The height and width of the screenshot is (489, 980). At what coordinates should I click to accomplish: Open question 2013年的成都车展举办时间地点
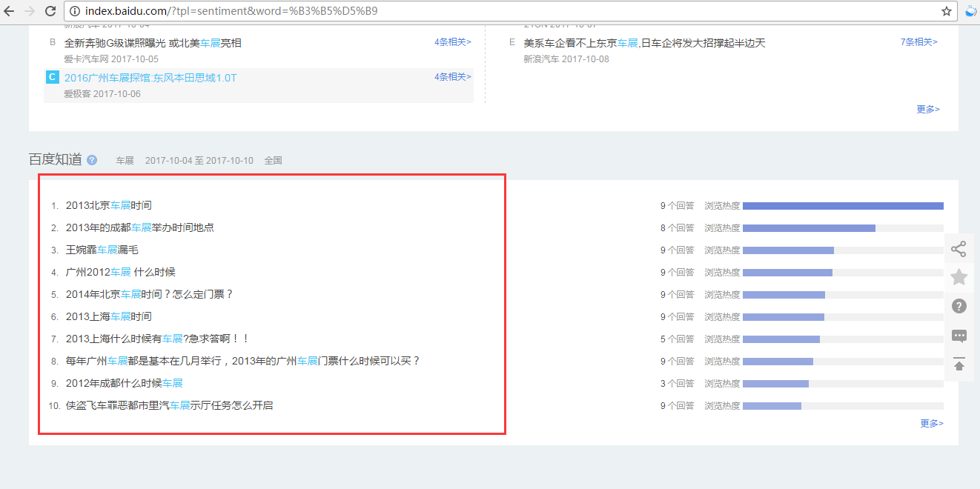[140, 227]
